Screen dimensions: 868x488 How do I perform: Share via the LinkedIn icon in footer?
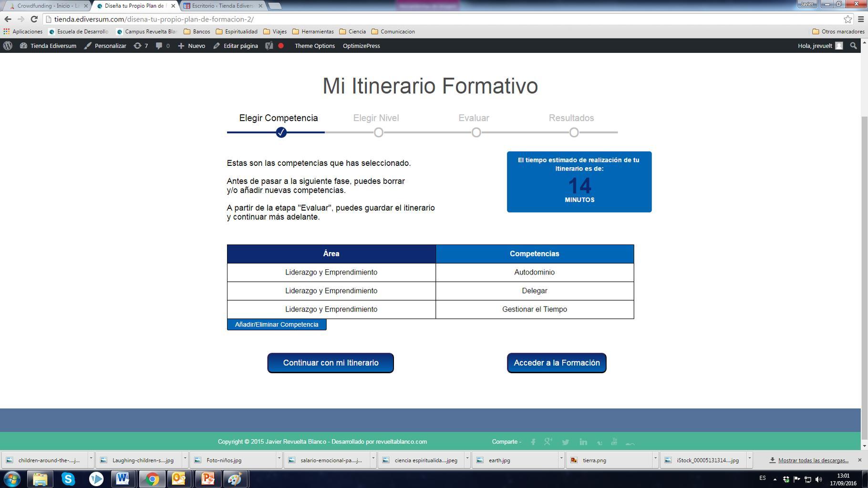583,442
